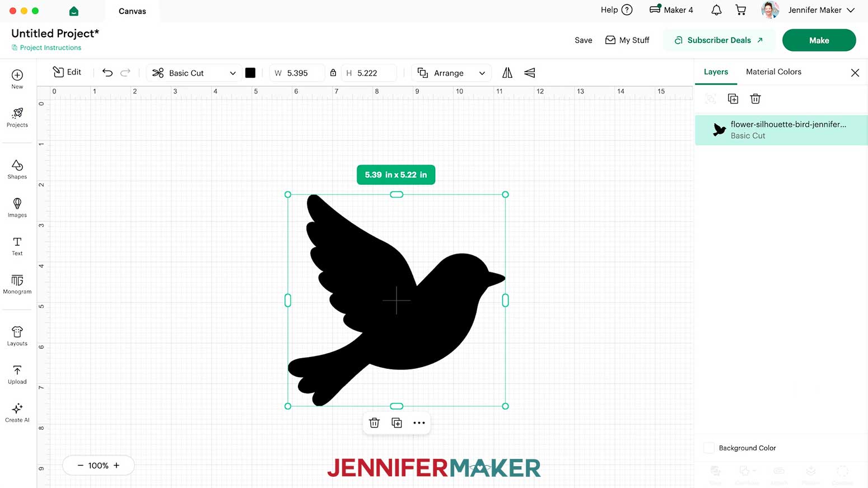Switch to the Layers tab
The image size is (868, 488).
(716, 72)
